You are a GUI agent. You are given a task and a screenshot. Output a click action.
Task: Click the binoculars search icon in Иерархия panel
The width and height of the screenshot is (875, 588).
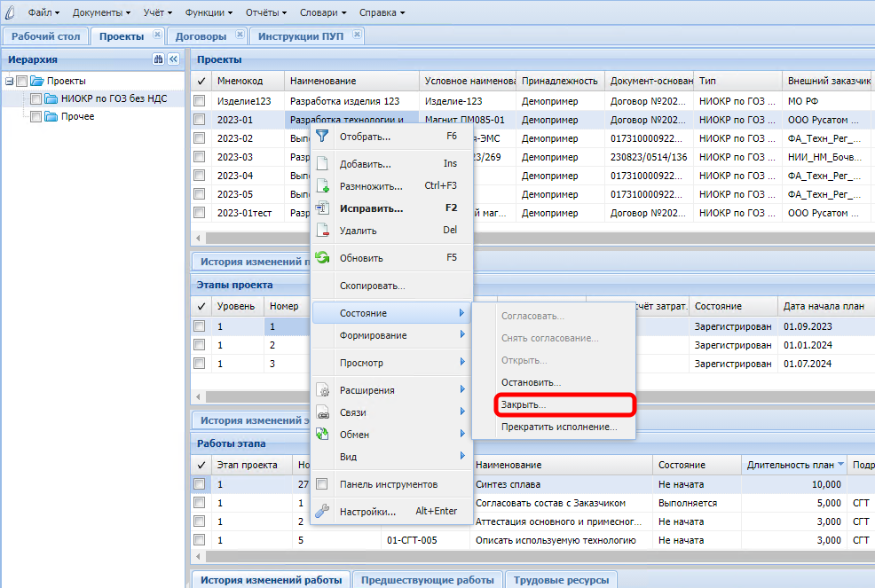(x=158, y=59)
